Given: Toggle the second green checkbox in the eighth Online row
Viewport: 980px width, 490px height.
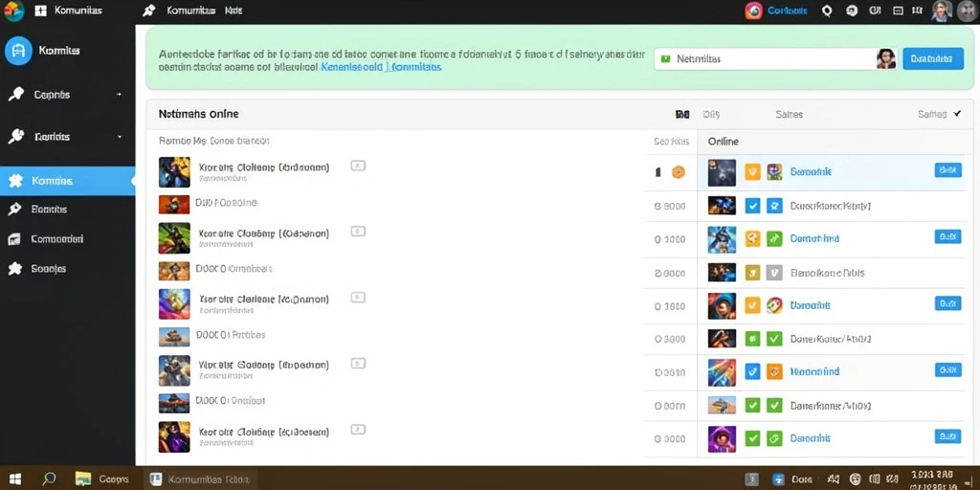Looking at the screenshot, I should point(774,406).
